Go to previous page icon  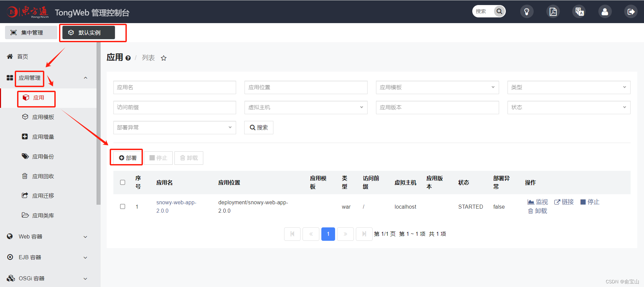tap(311, 234)
